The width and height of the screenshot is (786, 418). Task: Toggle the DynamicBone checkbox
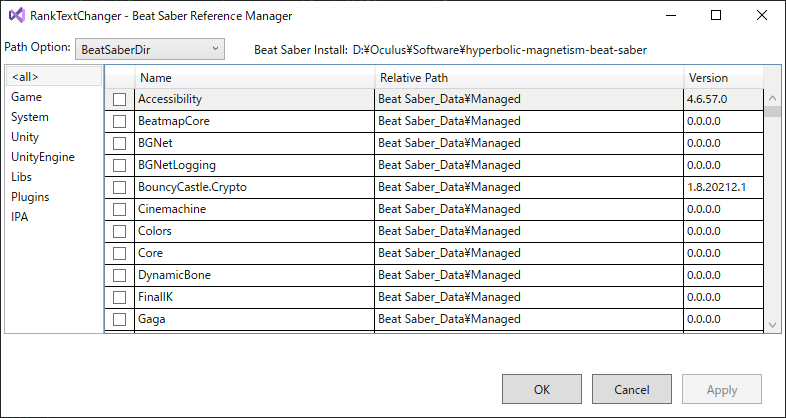click(x=120, y=276)
